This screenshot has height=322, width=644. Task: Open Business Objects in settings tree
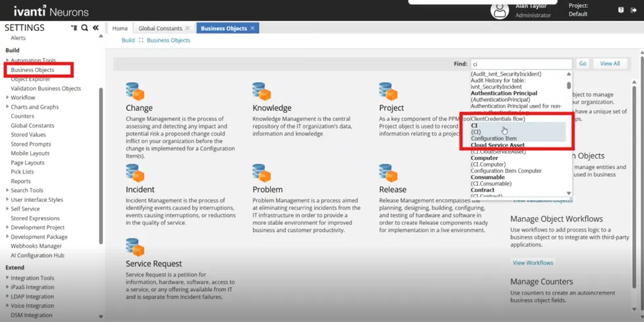click(x=32, y=70)
